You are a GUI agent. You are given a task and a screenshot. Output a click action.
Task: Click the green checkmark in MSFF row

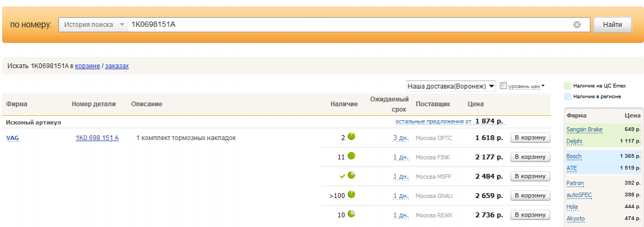[342, 176]
